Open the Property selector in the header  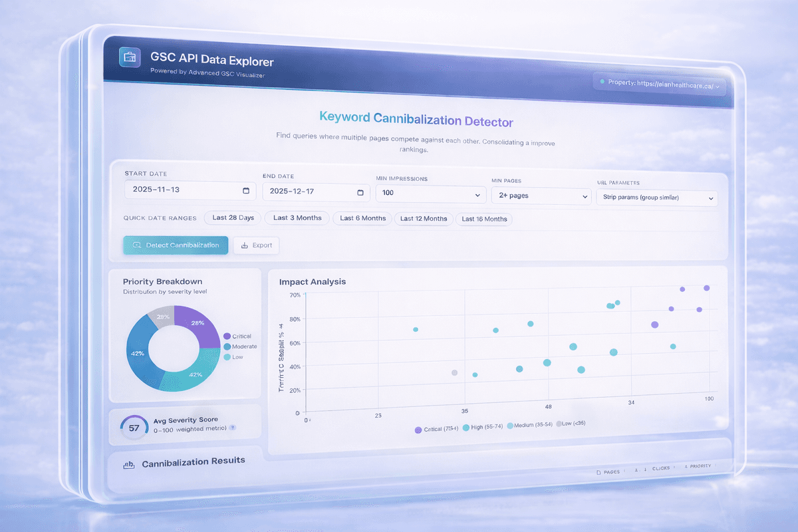[x=658, y=84]
